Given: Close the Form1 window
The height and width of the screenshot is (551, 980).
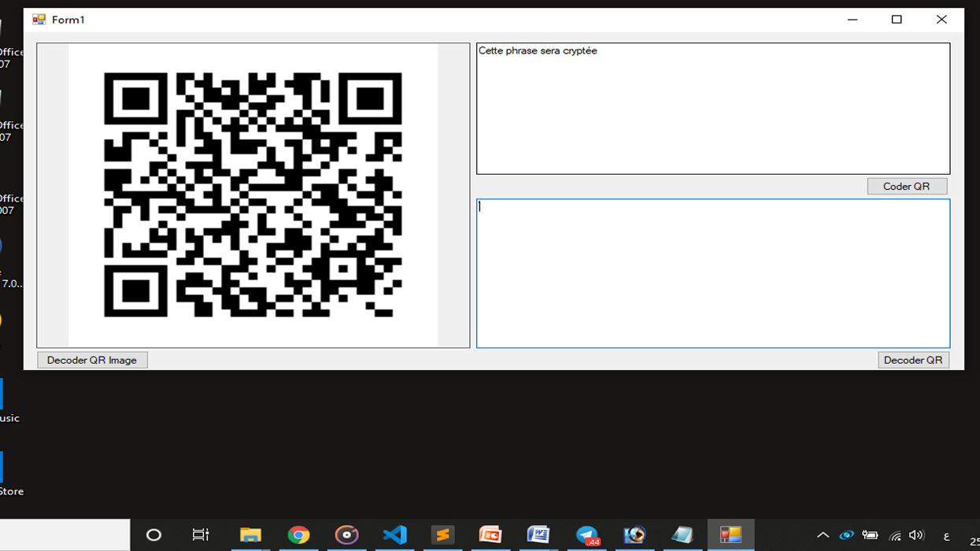Looking at the screenshot, I should point(941,20).
